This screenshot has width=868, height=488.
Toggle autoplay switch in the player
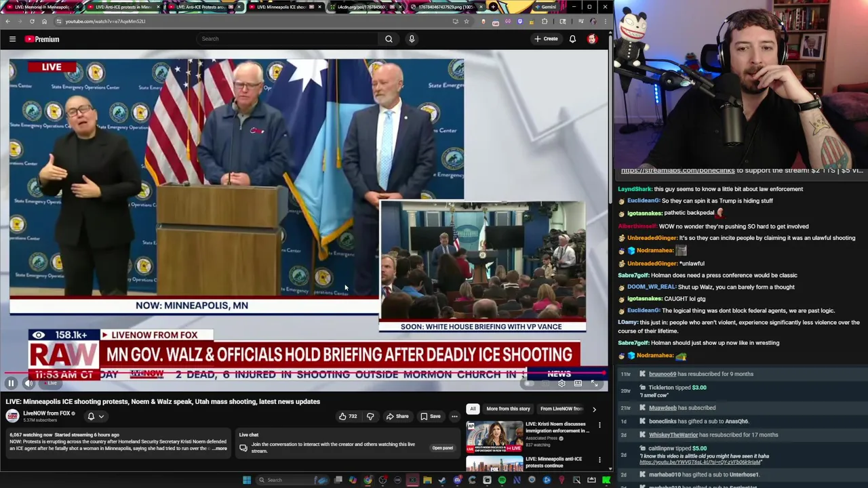click(529, 384)
